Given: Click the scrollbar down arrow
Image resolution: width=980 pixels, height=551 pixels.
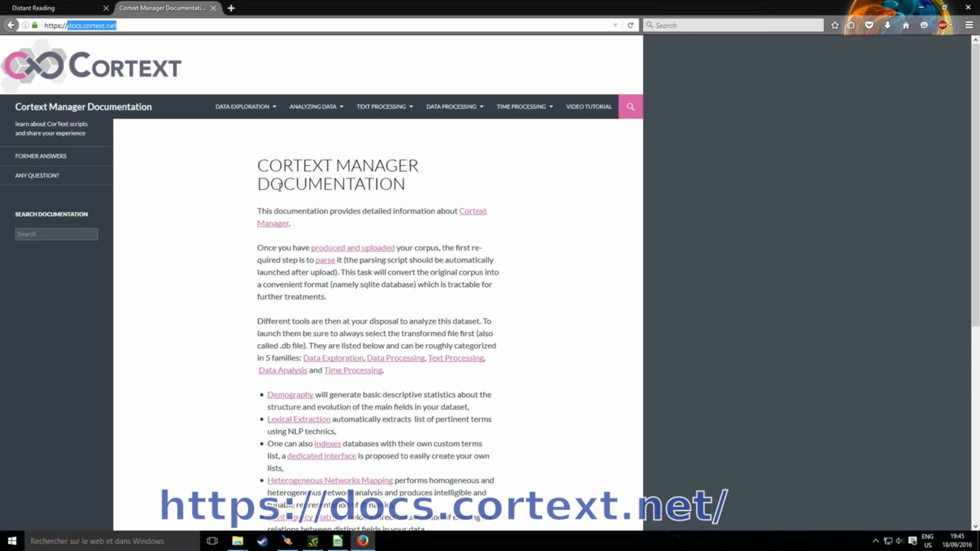Looking at the screenshot, I should pyautogui.click(x=976, y=527).
